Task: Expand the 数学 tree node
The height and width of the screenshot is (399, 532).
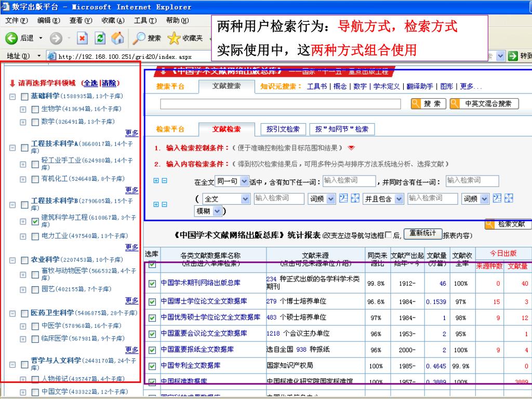Action: click(x=23, y=122)
